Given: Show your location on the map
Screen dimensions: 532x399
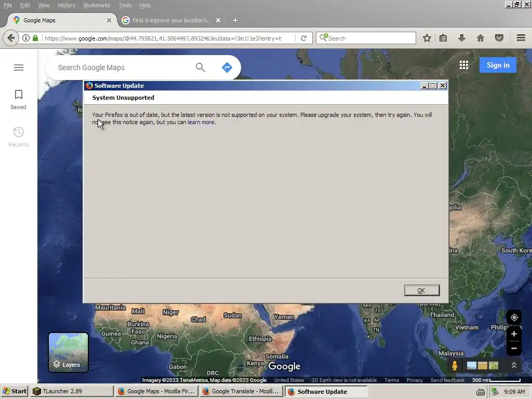Looking at the screenshot, I should 514,317.
